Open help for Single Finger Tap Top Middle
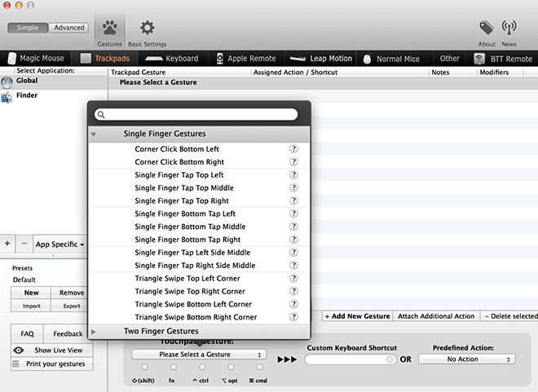This screenshot has width=538, height=392. click(x=293, y=187)
